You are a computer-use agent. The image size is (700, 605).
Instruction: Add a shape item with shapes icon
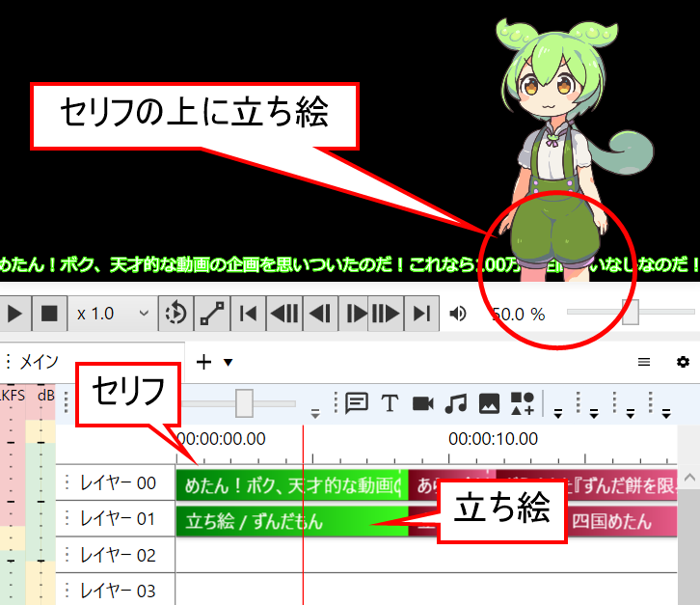pyautogui.click(x=522, y=403)
